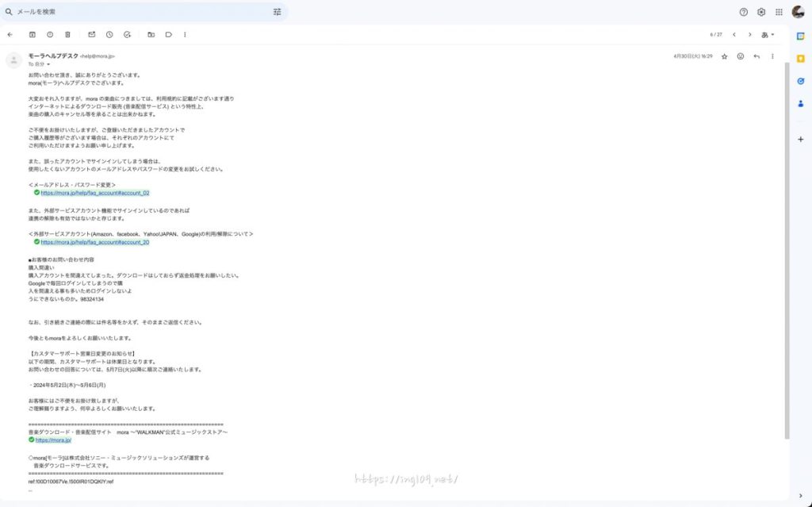Expand the 'To 自分' recipient details arrow
Image resolution: width=812 pixels, height=507 pixels.
tap(48, 64)
